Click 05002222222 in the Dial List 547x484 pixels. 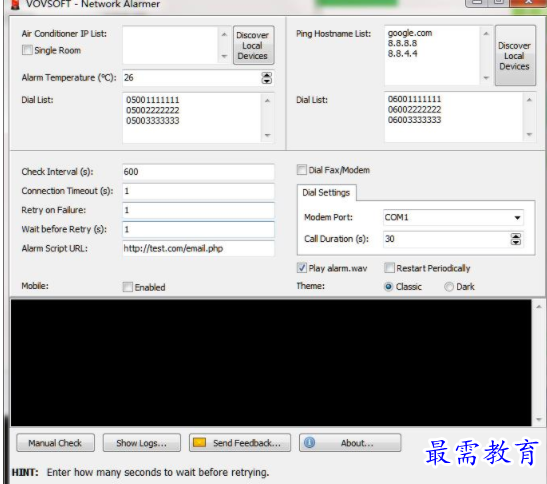[152, 110]
